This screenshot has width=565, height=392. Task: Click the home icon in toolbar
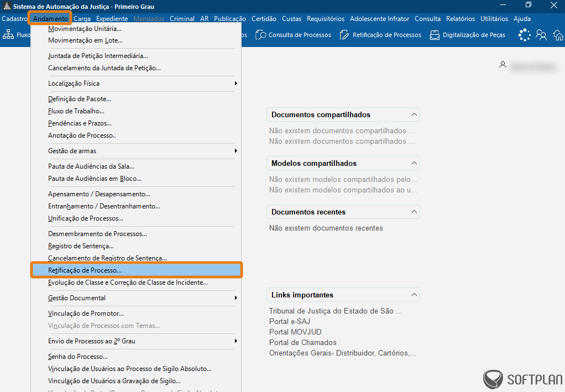click(558, 35)
